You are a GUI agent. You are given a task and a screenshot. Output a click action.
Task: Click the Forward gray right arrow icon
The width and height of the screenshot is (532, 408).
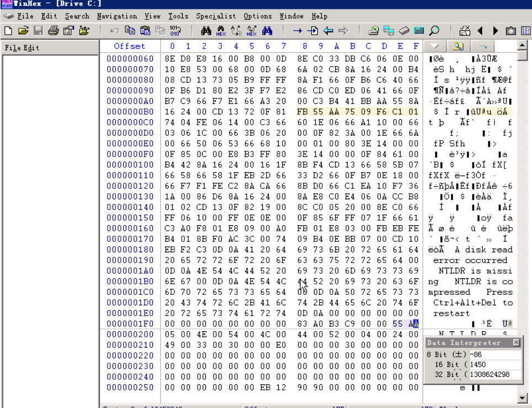tap(343, 31)
